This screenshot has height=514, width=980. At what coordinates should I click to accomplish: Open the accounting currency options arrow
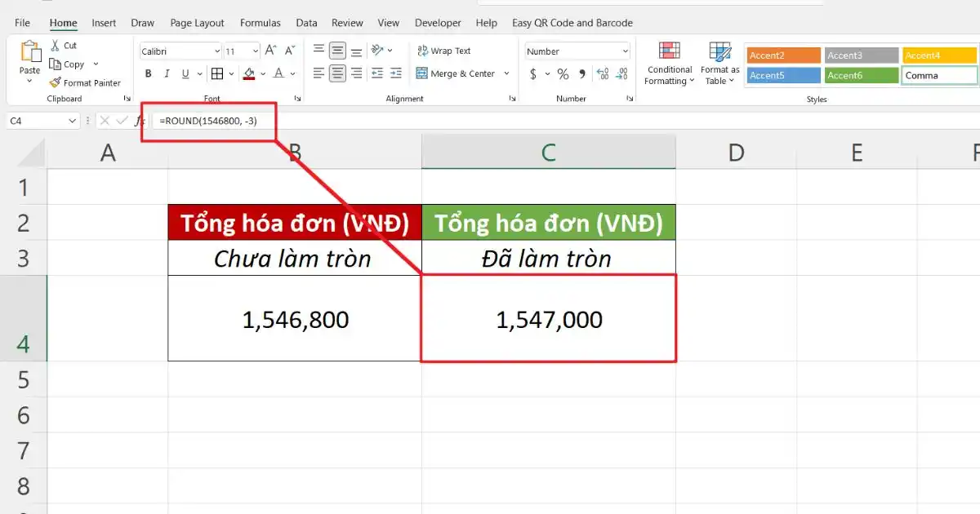546,74
